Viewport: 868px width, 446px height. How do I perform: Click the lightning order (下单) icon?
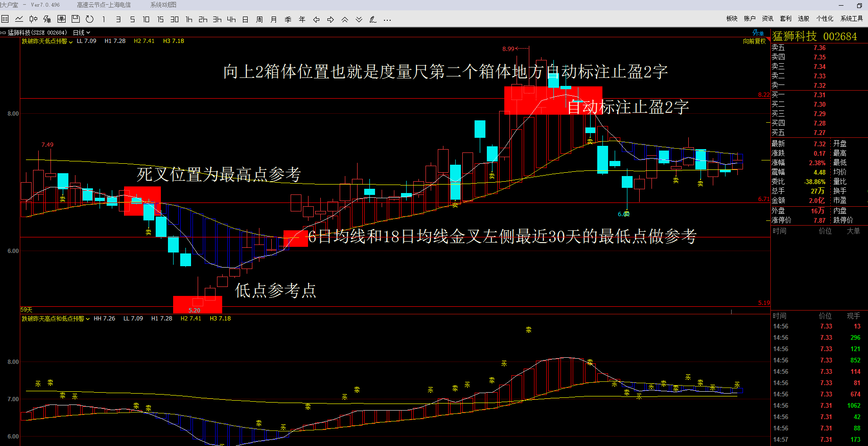758,33
